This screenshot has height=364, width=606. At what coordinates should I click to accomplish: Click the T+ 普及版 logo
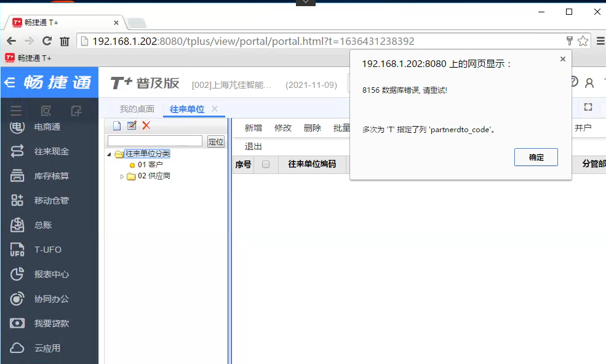145,82
